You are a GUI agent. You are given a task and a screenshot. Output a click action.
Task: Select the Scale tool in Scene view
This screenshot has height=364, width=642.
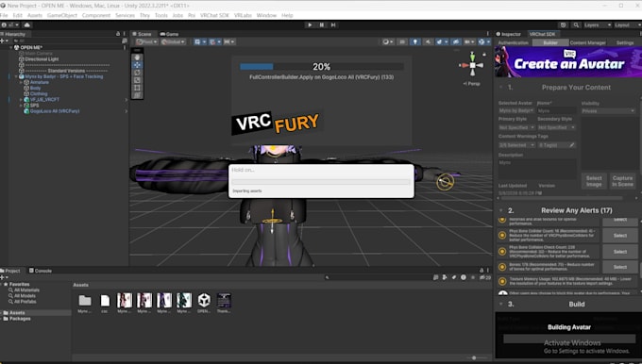[x=137, y=80]
